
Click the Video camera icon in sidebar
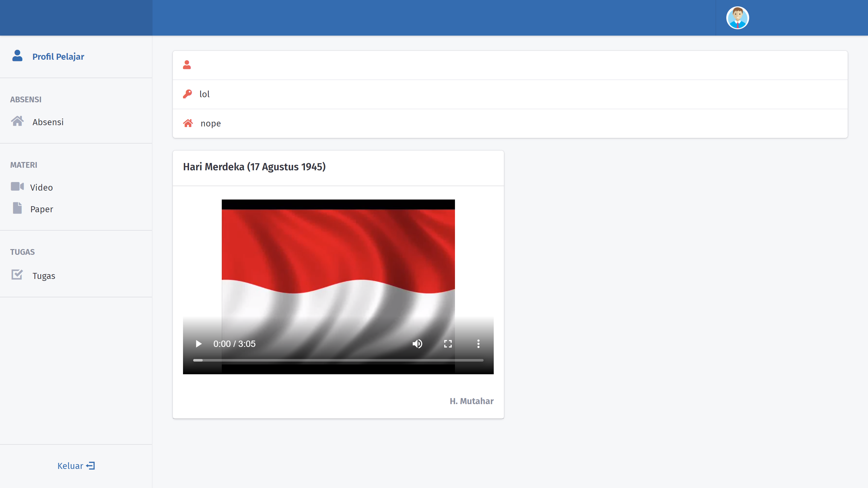[x=17, y=186]
